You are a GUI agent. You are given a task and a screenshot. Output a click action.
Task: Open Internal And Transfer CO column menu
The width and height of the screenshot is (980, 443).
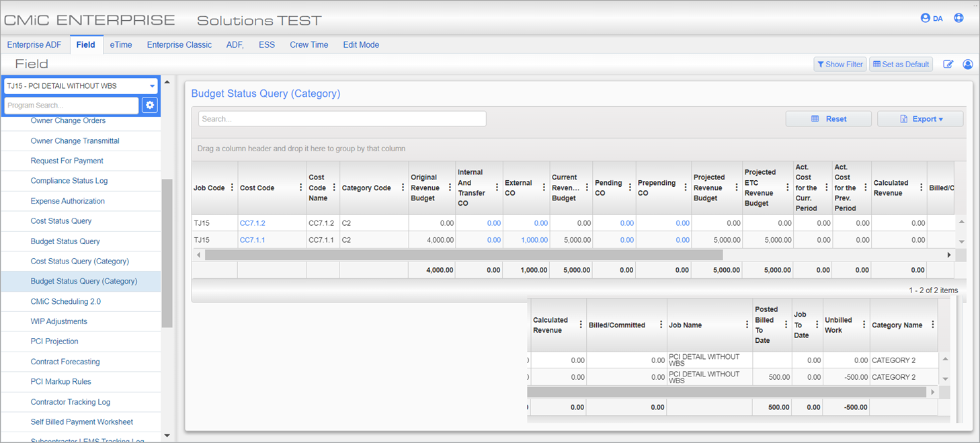tap(497, 188)
